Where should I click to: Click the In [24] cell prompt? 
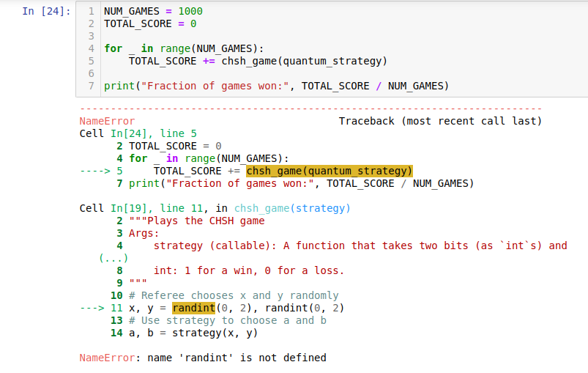tap(46, 11)
